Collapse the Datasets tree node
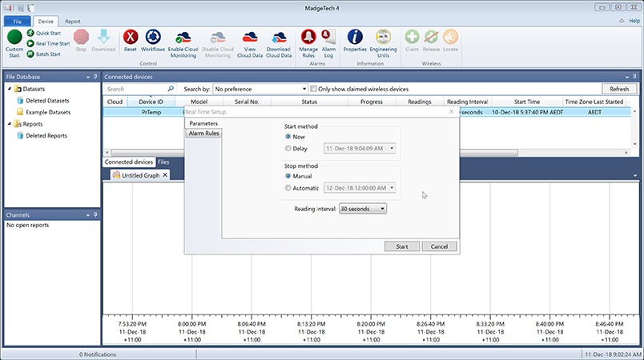The height and width of the screenshot is (360, 644). tap(9, 89)
